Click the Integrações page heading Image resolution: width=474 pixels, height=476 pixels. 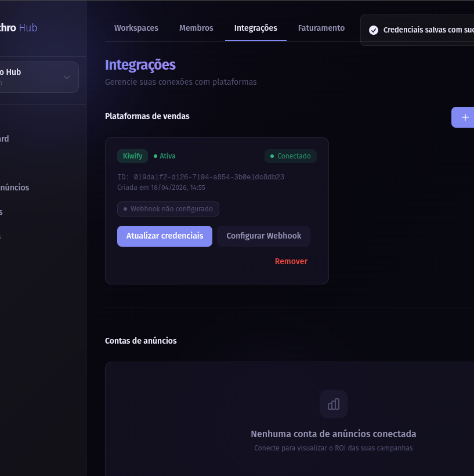coord(140,65)
